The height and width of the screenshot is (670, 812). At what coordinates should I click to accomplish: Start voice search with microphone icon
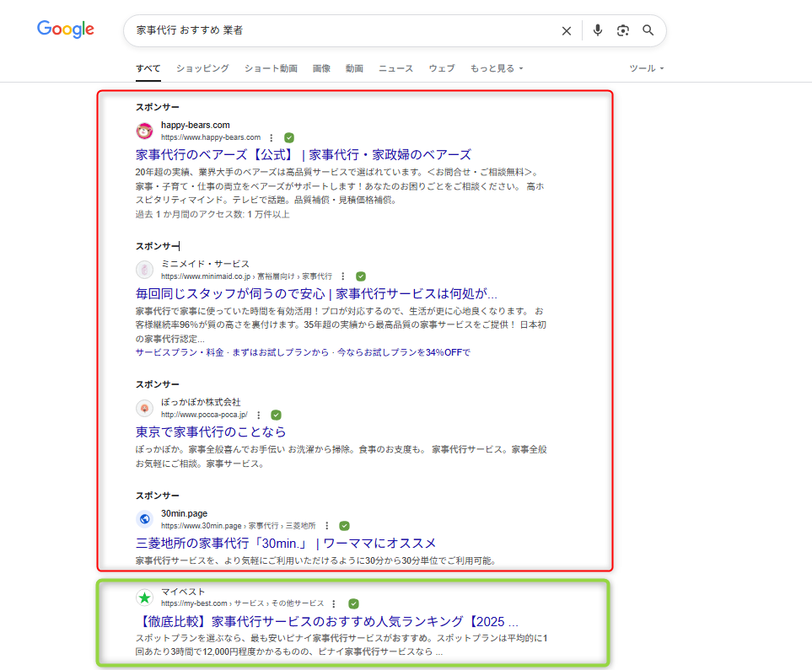[x=598, y=30]
